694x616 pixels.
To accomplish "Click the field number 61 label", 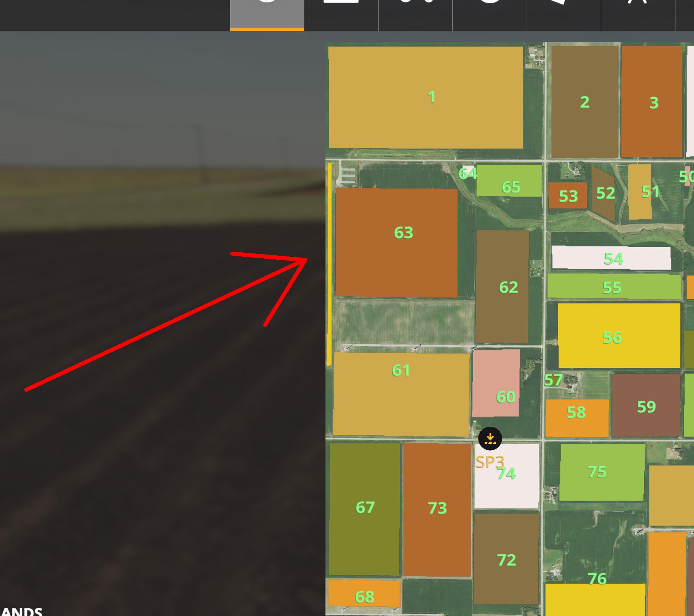I will (401, 370).
